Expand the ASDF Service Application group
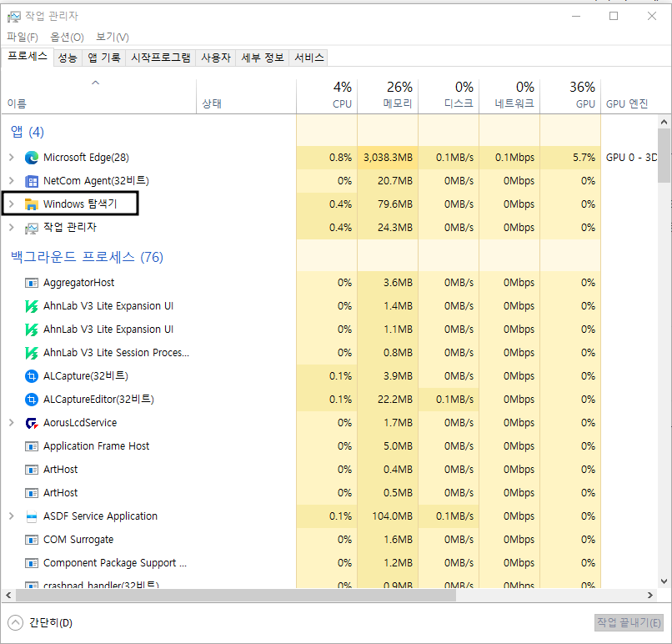 point(12,516)
